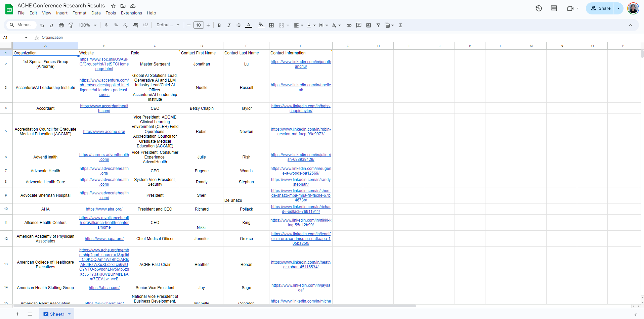Insert link using toolbar icon
This screenshot has height=319, width=644.
349,25
